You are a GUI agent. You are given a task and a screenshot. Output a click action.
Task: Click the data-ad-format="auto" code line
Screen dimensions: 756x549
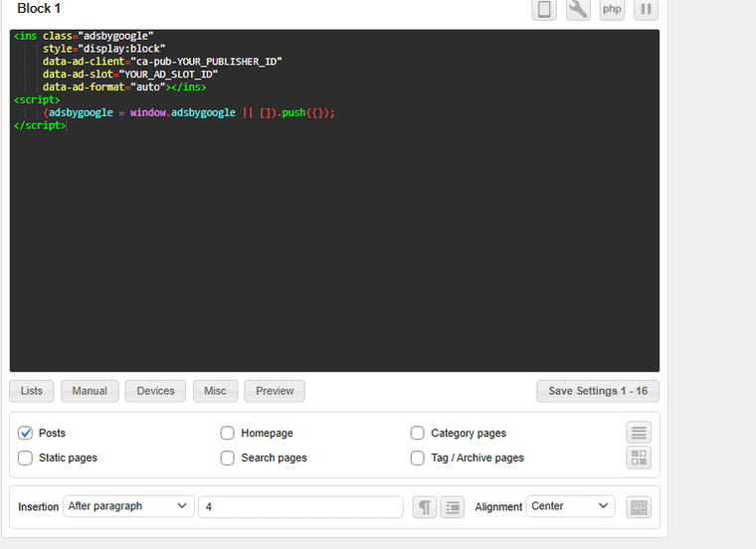124,87
